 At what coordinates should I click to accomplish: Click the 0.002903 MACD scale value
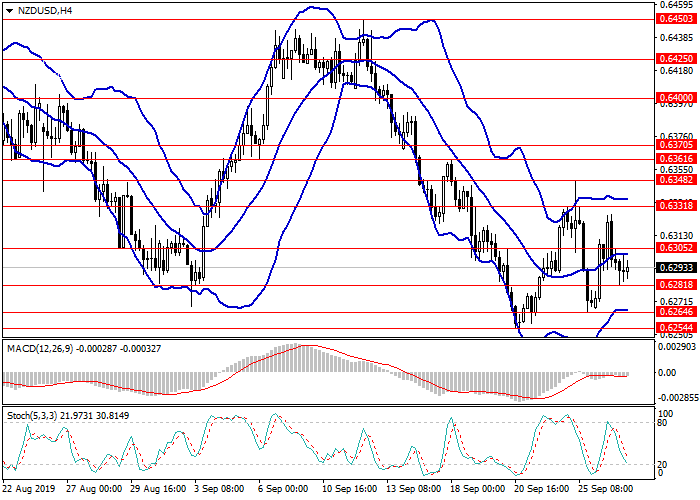(x=676, y=345)
